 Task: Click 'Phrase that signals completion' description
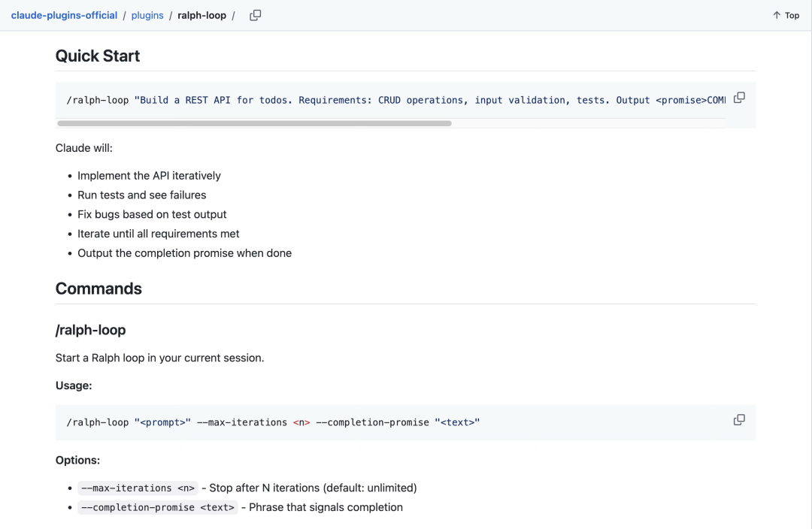click(326, 508)
